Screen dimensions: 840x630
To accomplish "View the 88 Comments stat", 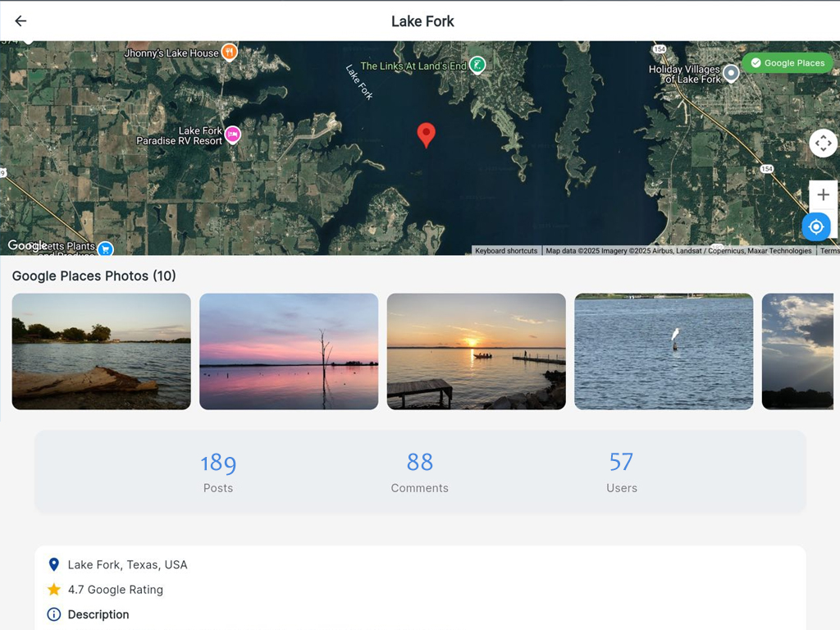I will (419, 472).
